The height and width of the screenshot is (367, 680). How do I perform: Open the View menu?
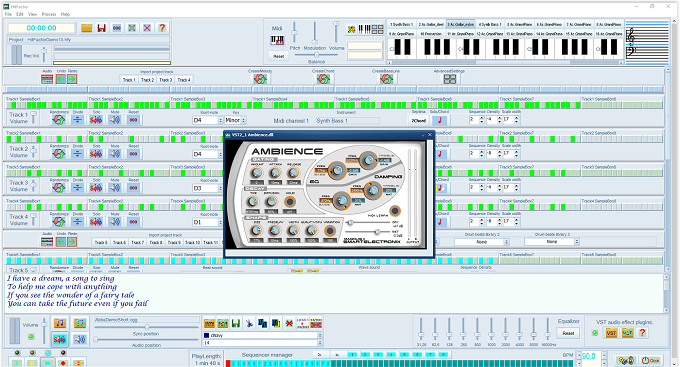33,14
